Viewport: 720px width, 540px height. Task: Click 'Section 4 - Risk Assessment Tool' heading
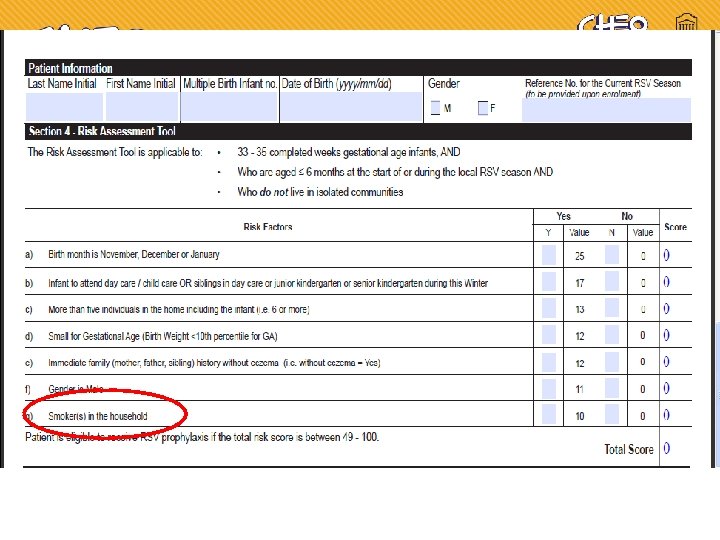pyautogui.click(x=102, y=131)
